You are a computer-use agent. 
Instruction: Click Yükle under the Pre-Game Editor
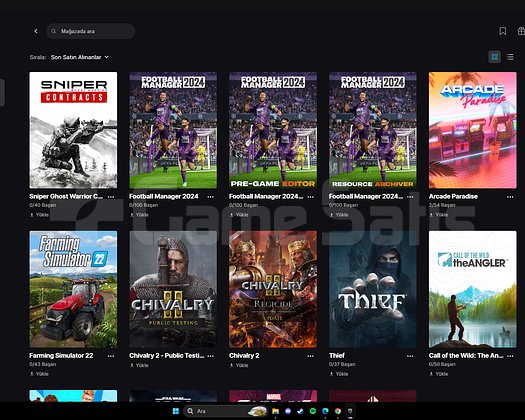pyautogui.click(x=239, y=215)
